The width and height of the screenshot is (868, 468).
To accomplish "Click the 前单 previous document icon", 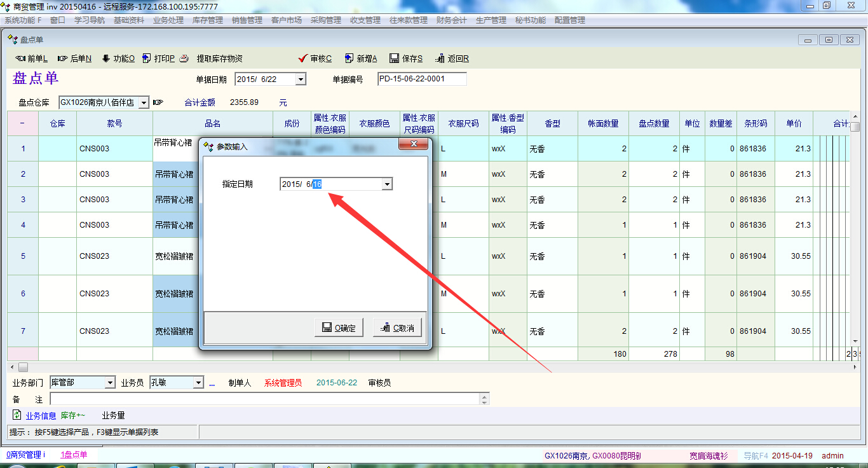I will (20, 59).
